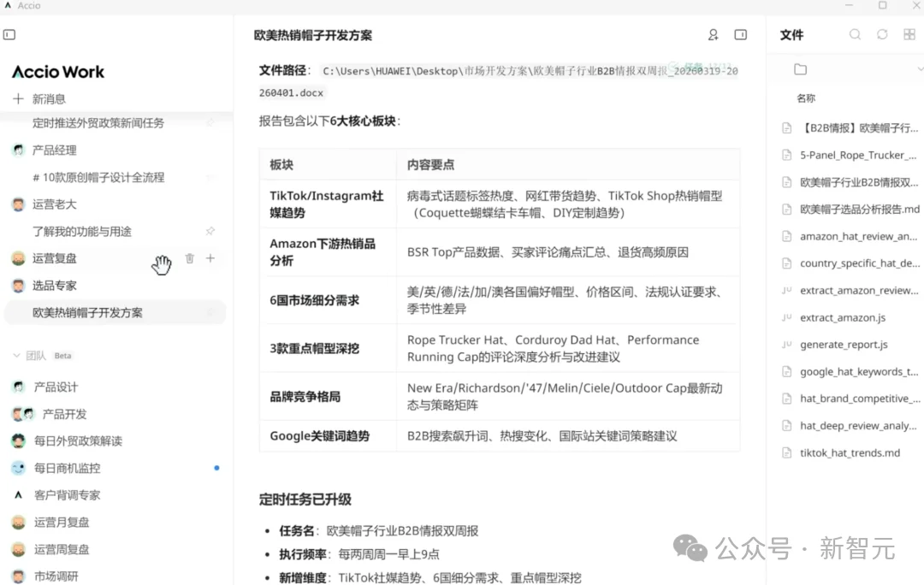The height and width of the screenshot is (585, 924).
Task: Click the folder icon in the file panel
Action: pyautogui.click(x=801, y=68)
